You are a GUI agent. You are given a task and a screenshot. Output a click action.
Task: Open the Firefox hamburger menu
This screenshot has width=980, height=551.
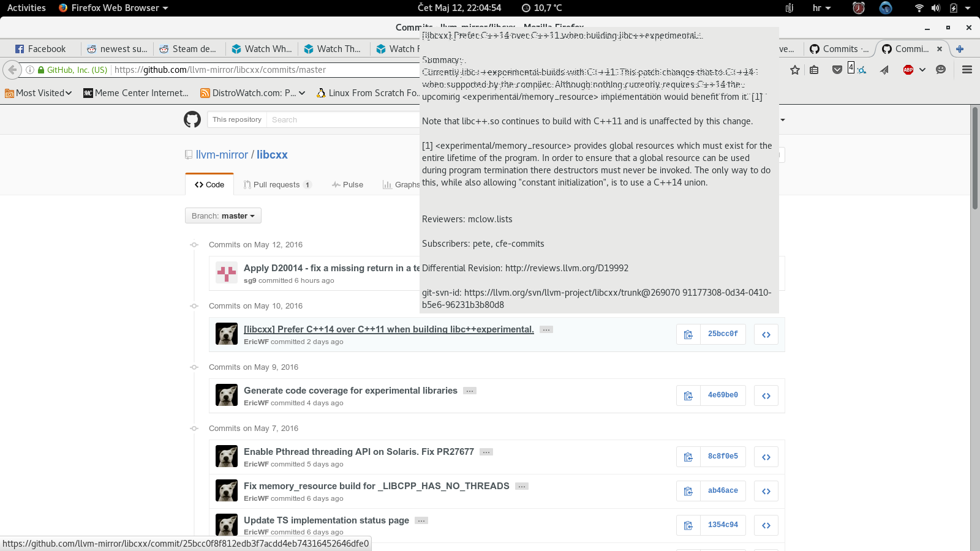pos(967,70)
